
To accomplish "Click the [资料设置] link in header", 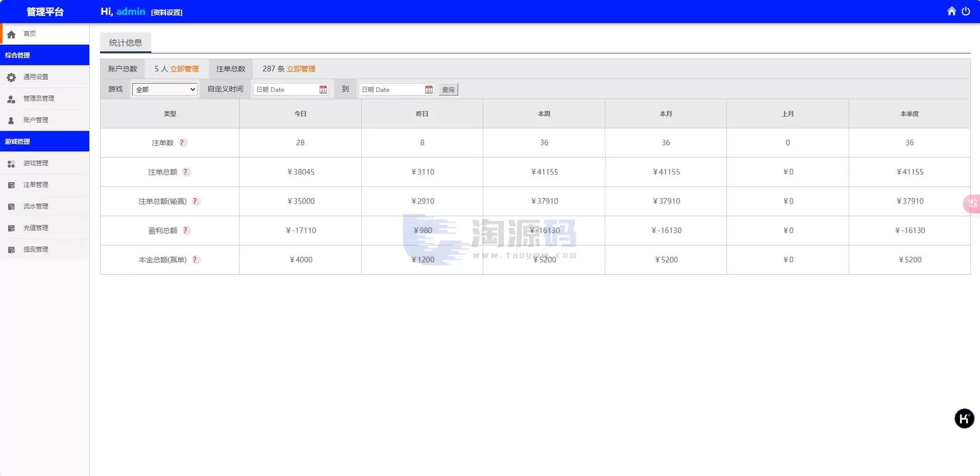I will (167, 12).
